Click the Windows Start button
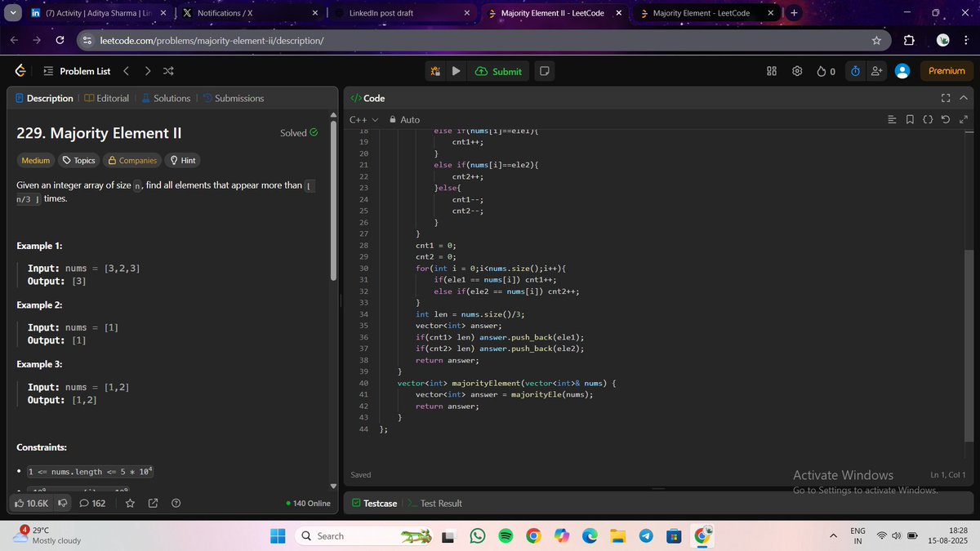 [x=278, y=535]
